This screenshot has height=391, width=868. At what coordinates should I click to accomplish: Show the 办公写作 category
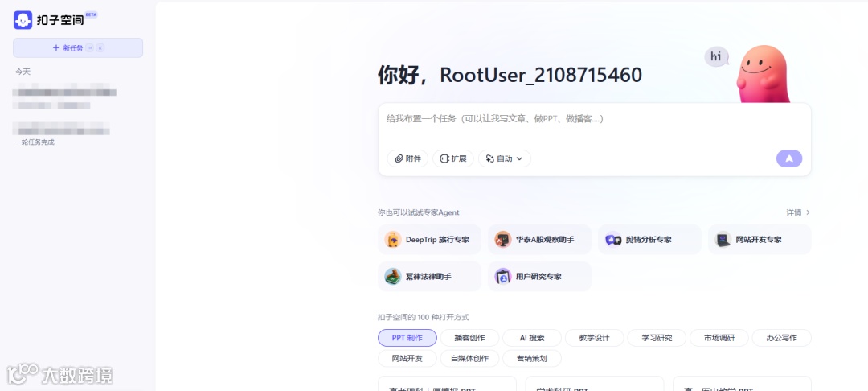(x=782, y=338)
